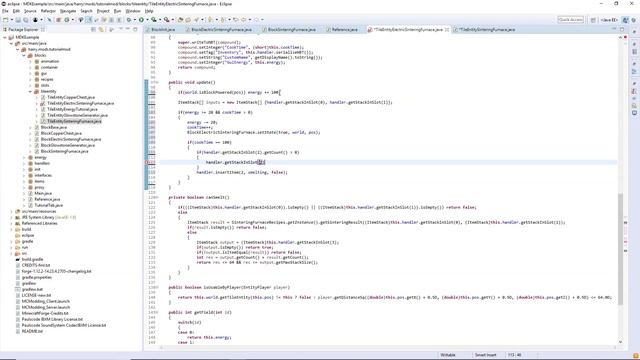Screen dimensions: 640x360
Task: Switch to the BlockSinteringFurnace.java editor tab
Action: (291, 29)
